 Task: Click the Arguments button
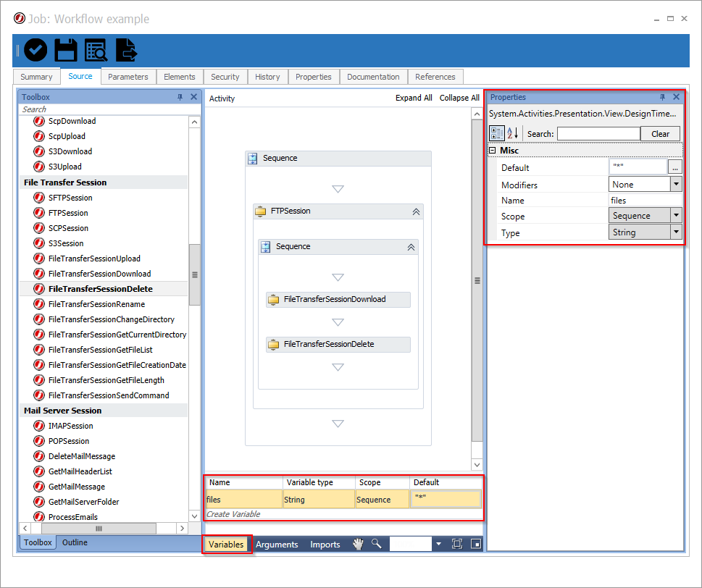tap(277, 544)
